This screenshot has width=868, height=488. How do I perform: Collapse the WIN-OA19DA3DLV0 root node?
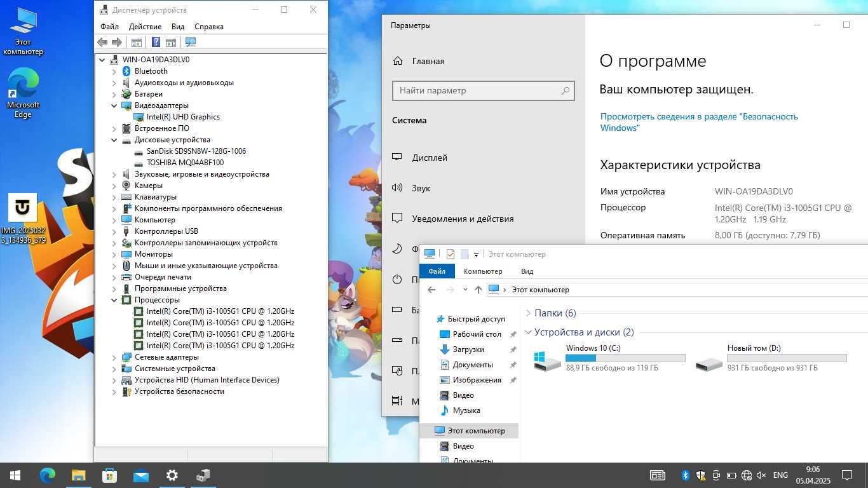click(102, 60)
